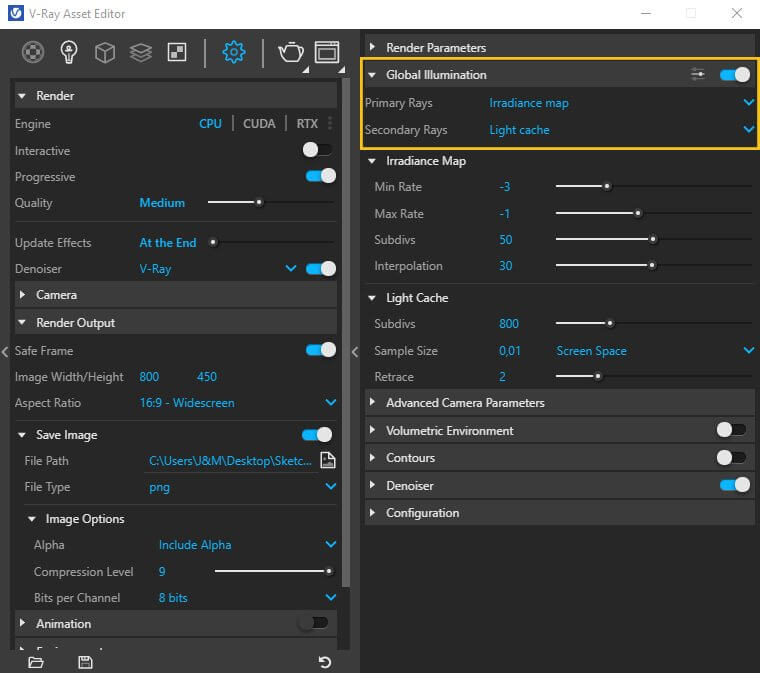
Task: Open the Geometry cube icon
Action: (105, 52)
